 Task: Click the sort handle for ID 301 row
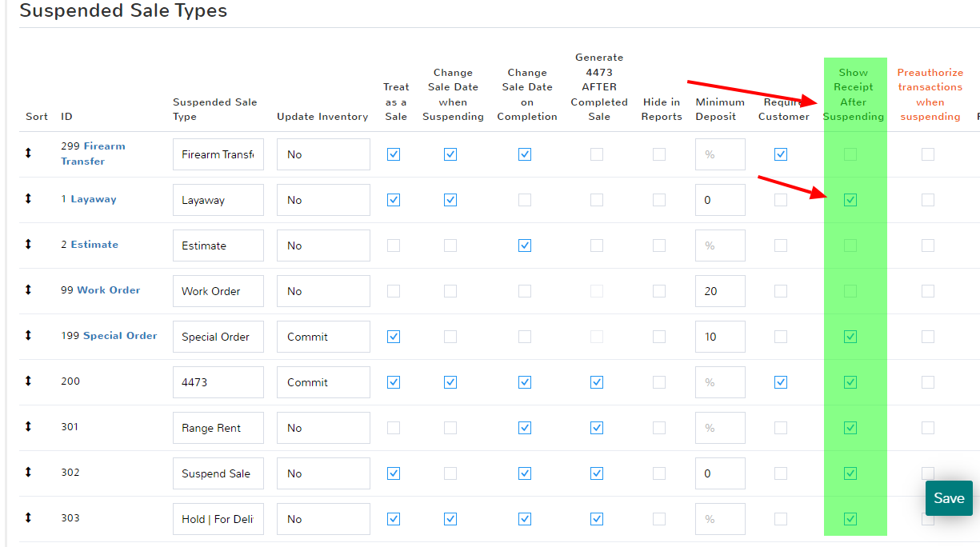[x=29, y=426]
